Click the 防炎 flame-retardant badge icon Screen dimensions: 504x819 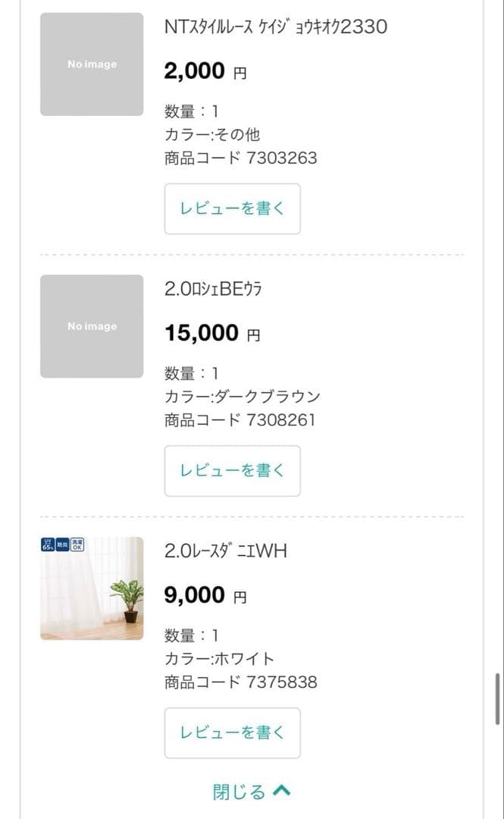[x=62, y=544]
